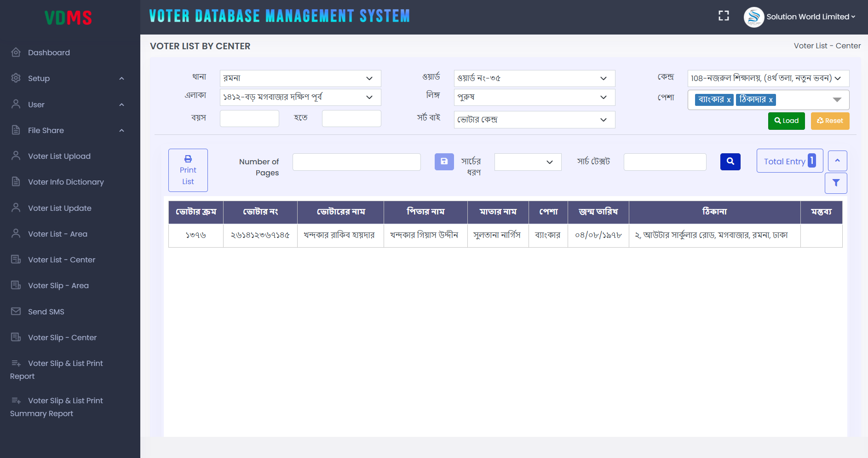
Task: Remove the ঠিকাদার profession tag
Action: click(770, 100)
